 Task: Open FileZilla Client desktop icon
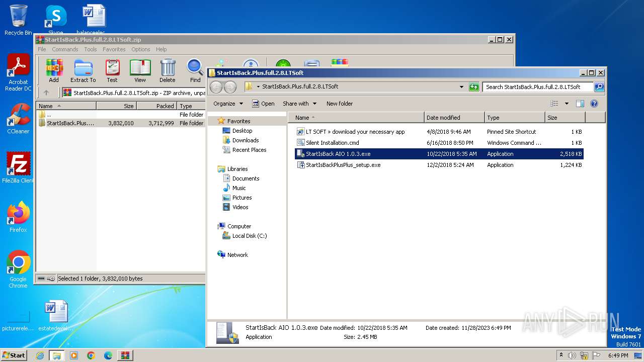click(x=18, y=168)
